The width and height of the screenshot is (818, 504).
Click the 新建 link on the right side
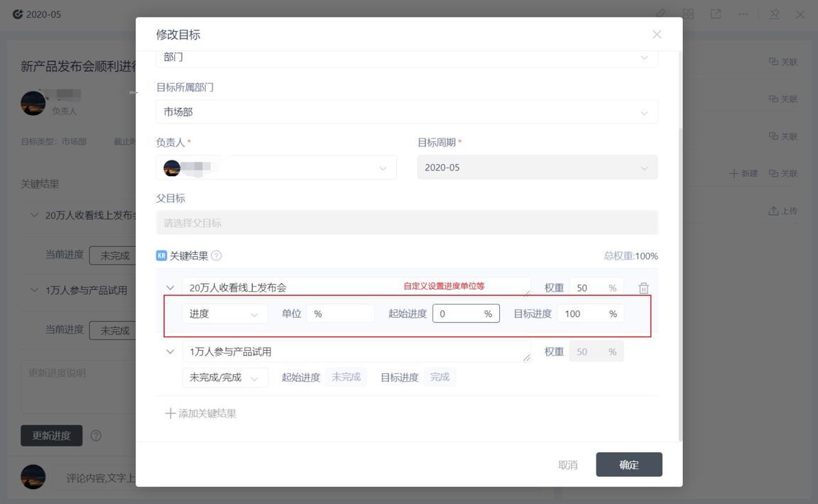[743, 173]
